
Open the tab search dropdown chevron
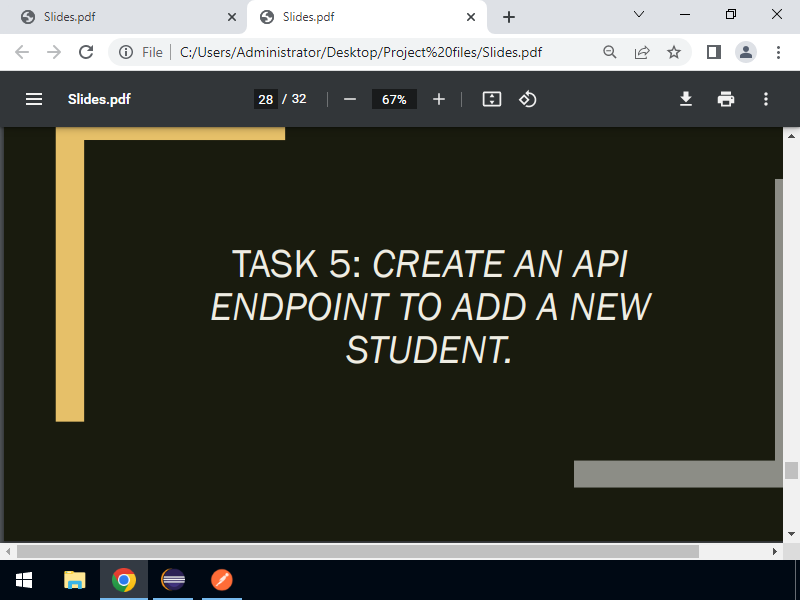pyautogui.click(x=639, y=14)
